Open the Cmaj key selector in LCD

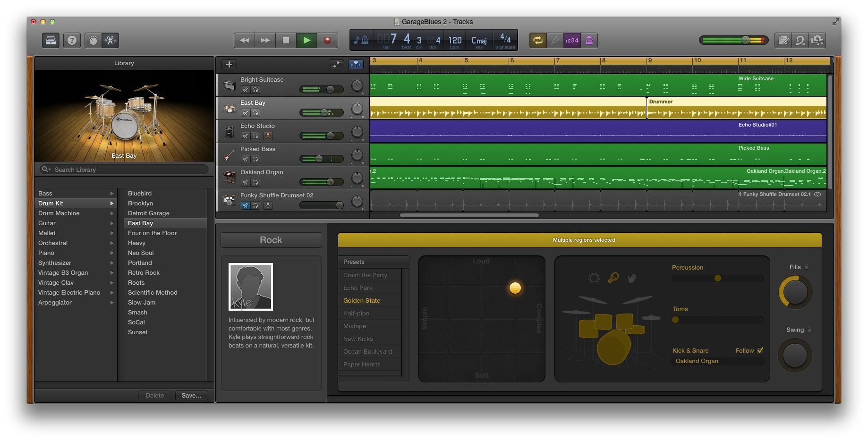pos(479,41)
